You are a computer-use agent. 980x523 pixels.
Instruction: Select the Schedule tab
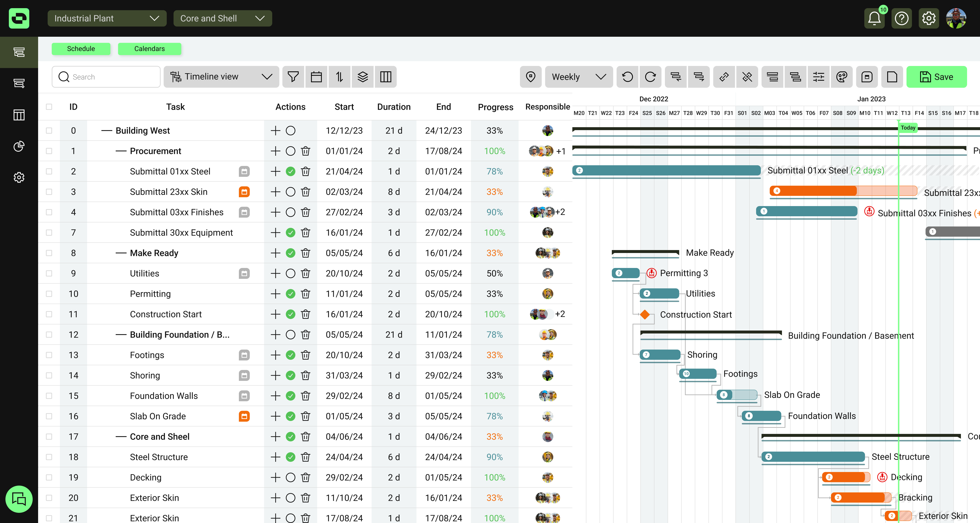tap(81, 49)
